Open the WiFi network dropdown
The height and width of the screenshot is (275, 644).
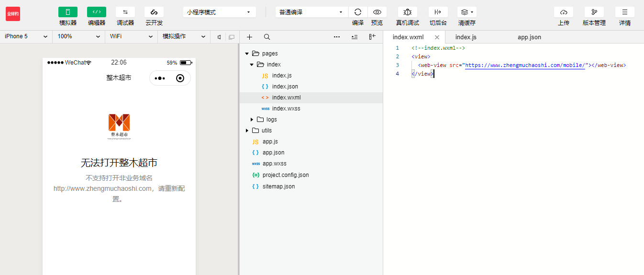click(x=131, y=36)
